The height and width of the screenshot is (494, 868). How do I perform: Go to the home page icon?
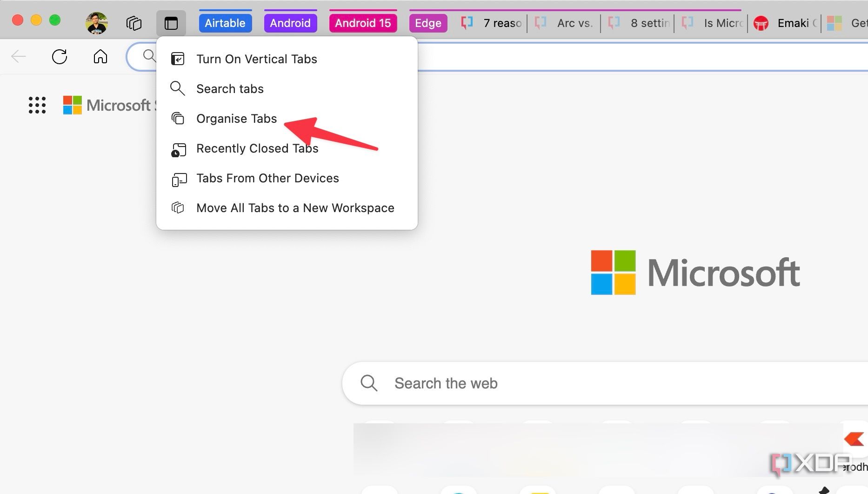click(x=100, y=57)
